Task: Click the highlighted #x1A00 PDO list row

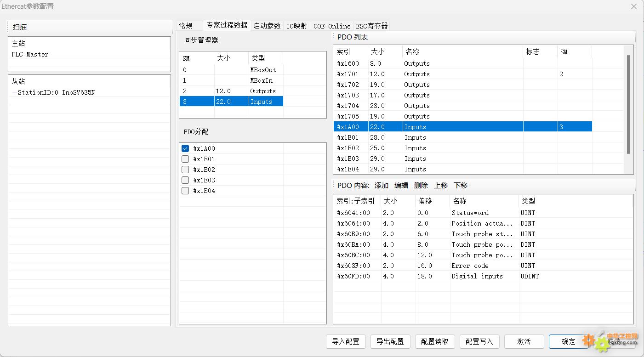Action: 463,127
